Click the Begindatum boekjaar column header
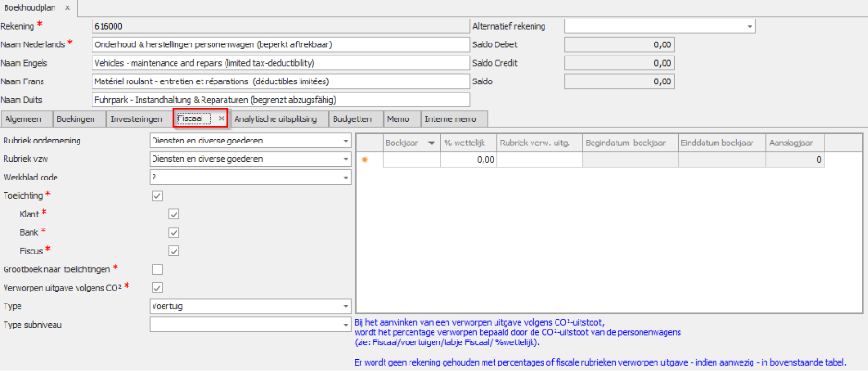868x372 pixels. [x=630, y=143]
